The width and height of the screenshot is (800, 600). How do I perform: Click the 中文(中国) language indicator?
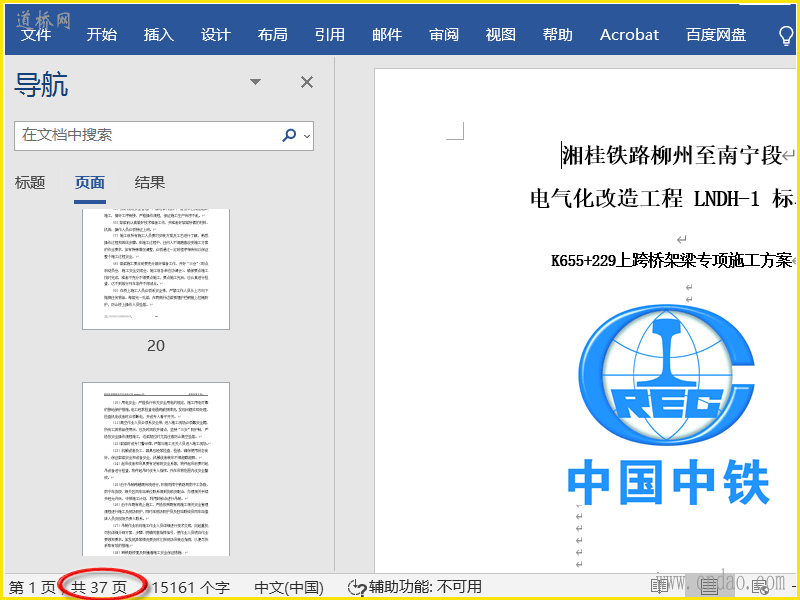coord(289,587)
